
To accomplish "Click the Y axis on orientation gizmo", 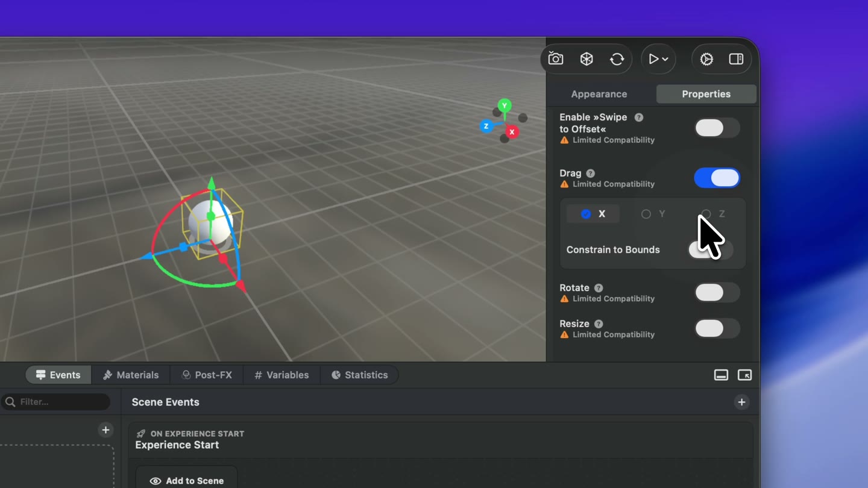I will point(505,106).
